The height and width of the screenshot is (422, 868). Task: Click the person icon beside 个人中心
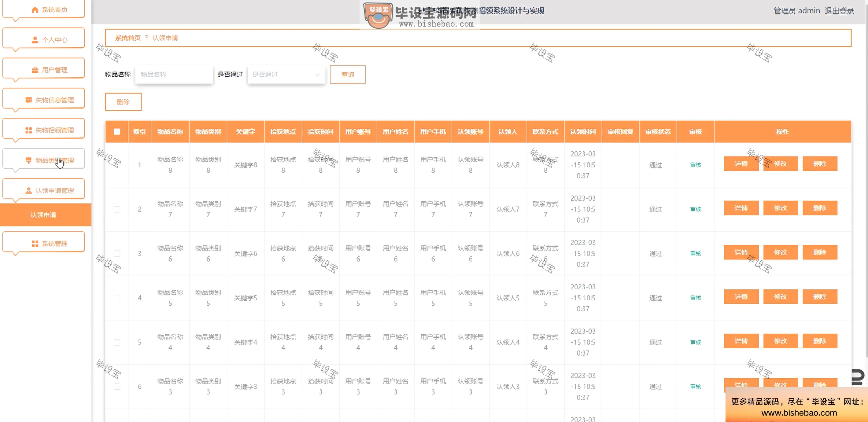coord(35,40)
